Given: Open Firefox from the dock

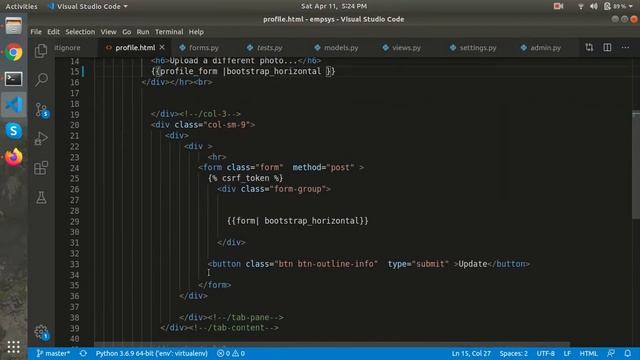Looking at the screenshot, I should point(13,157).
